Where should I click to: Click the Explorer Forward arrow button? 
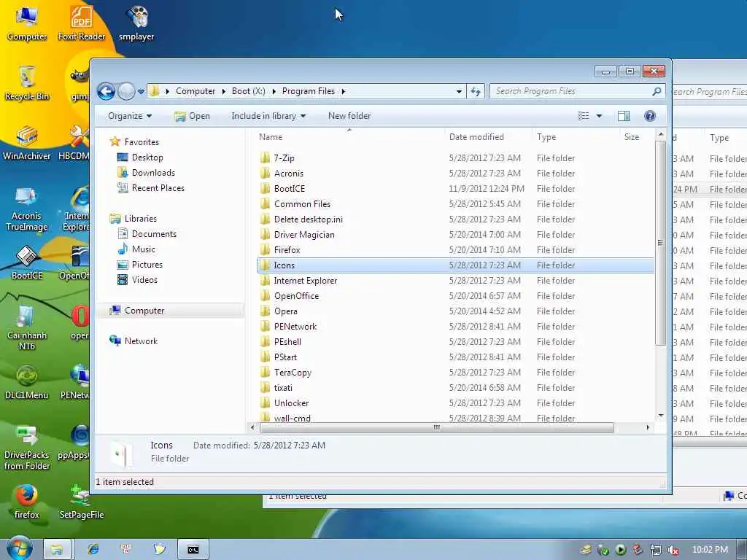coord(126,91)
